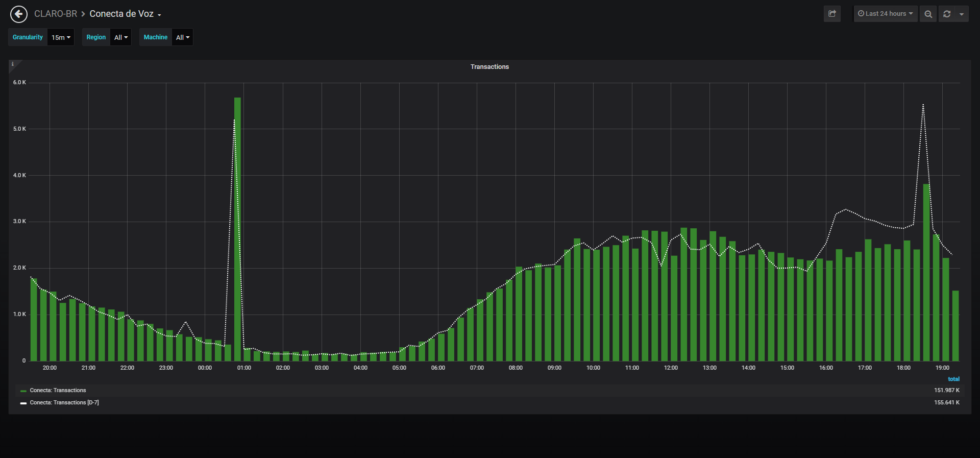Open the refresh interval dropdown caret
The height and width of the screenshot is (458, 980).
(x=962, y=14)
